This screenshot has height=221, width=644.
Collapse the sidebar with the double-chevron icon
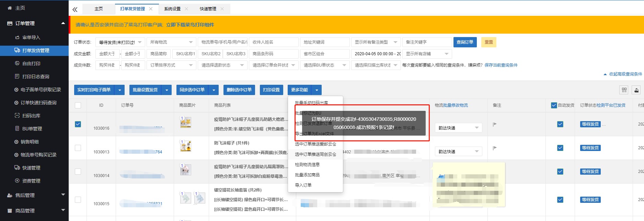pos(75,9)
